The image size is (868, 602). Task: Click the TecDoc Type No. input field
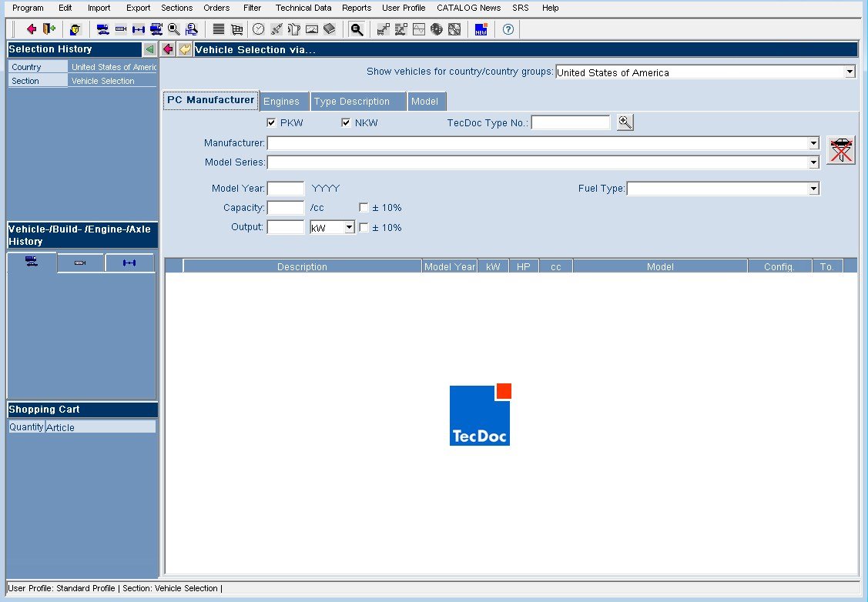[571, 122]
